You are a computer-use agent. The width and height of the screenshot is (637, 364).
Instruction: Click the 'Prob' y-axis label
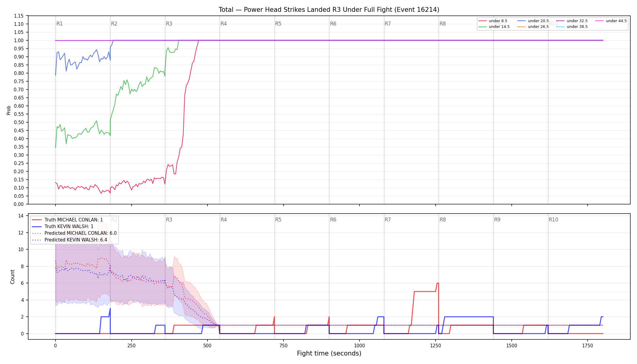[9, 110]
